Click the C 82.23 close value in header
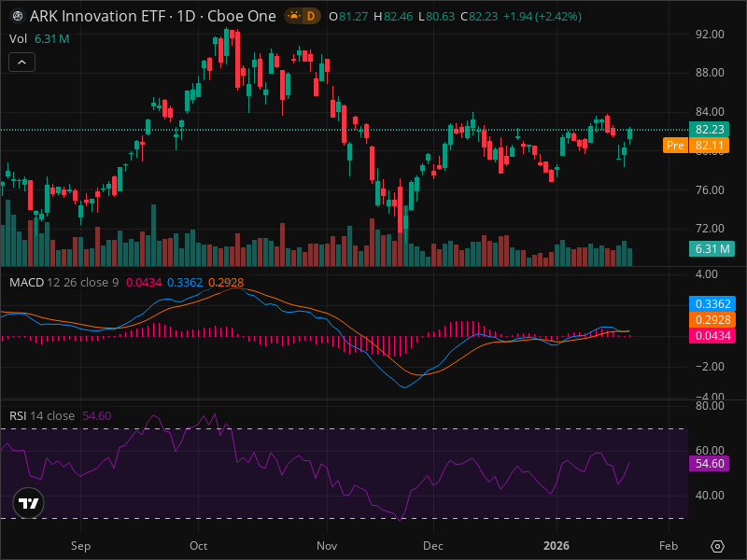Image resolution: width=747 pixels, height=560 pixels. click(x=479, y=16)
